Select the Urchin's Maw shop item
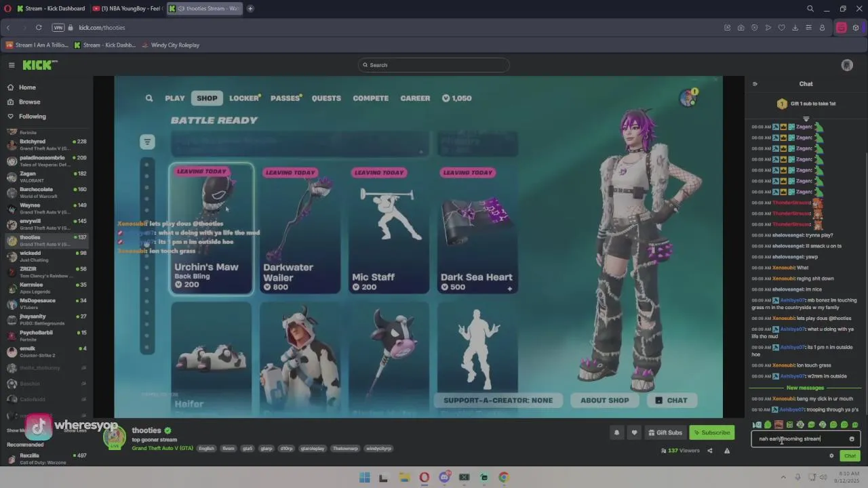868x488 pixels. point(212,229)
